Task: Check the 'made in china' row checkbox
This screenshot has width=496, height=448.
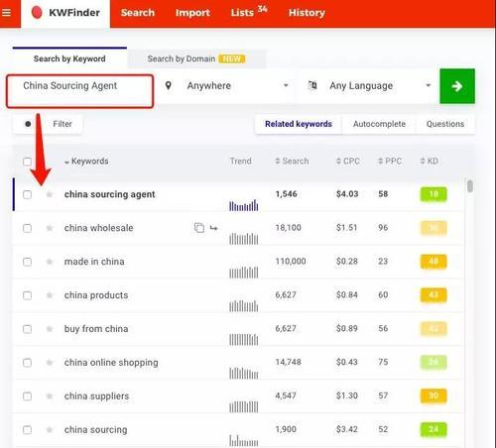Action: pos(27,262)
